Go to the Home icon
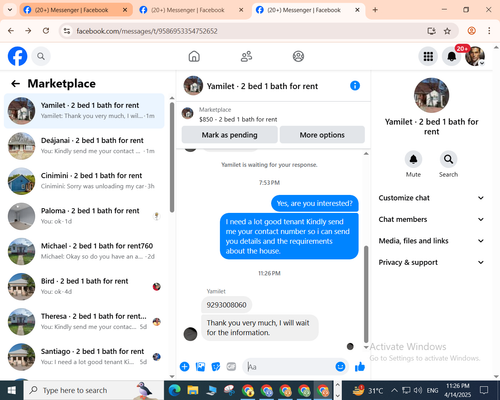The image size is (500, 400). click(x=194, y=56)
